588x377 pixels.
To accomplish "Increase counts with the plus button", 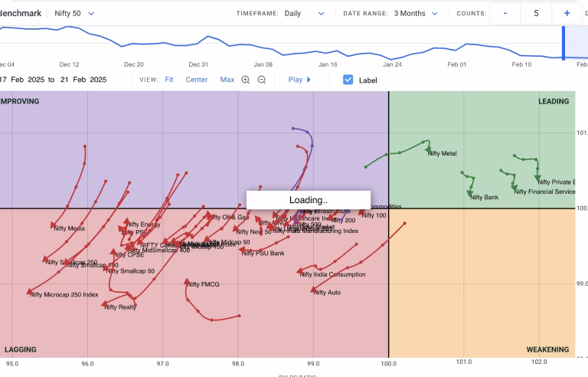I will (567, 13).
